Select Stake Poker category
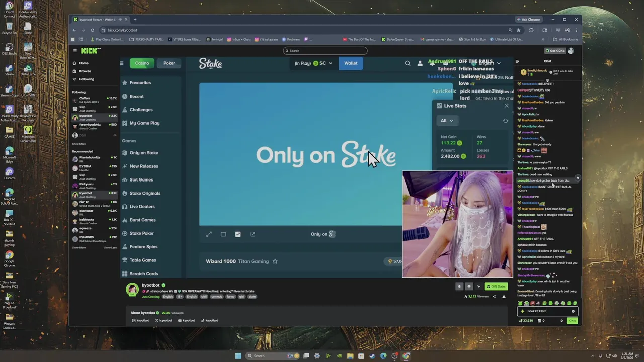Viewport: 644px width, 362px height. tap(138, 233)
